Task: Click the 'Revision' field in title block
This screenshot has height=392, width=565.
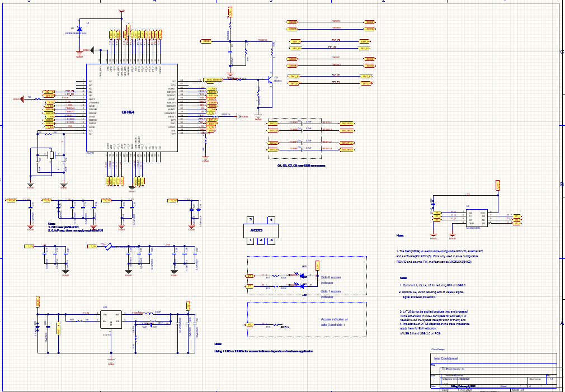Action: [534, 379]
